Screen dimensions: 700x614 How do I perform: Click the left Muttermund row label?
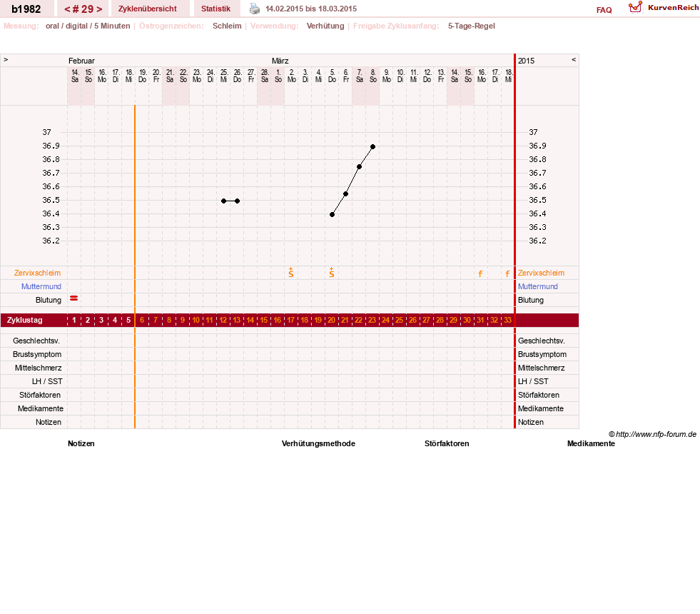pos(41,286)
